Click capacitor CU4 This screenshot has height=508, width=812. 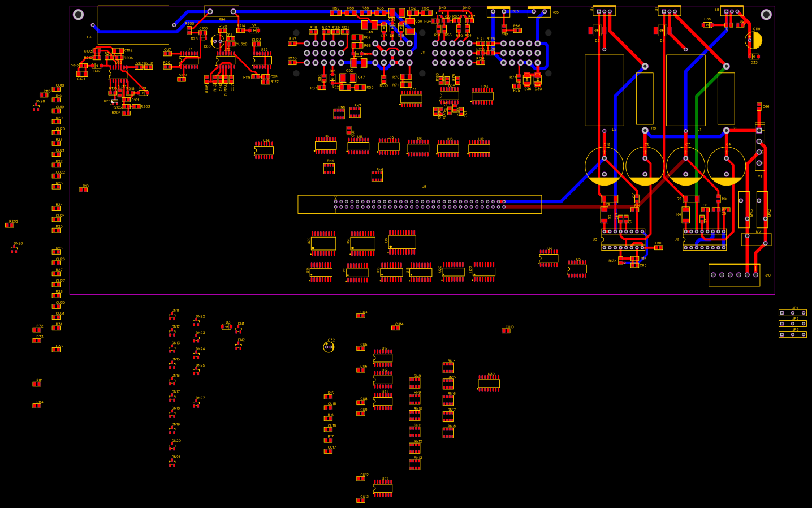pos(361,316)
